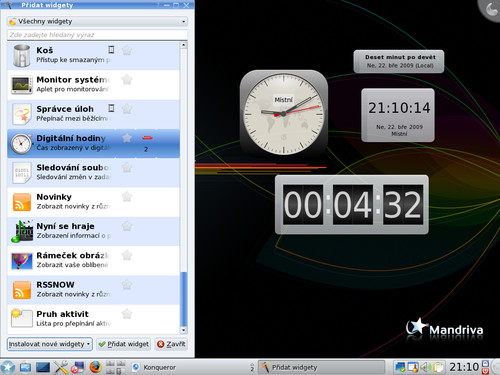The height and width of the screenshot is (375, 500).
Task: Click the trash can icon of Koš
Action: click(x=22, y=55)
